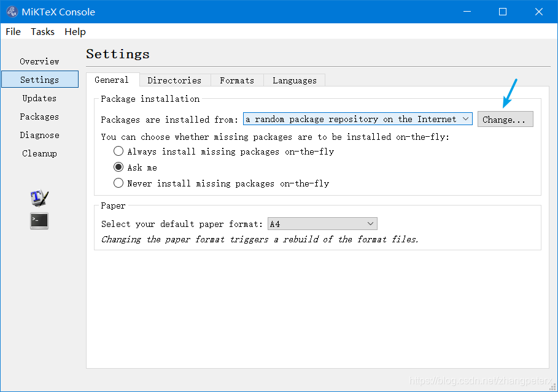Select Never install missing packages on-the-fly

tap(221, 183)
